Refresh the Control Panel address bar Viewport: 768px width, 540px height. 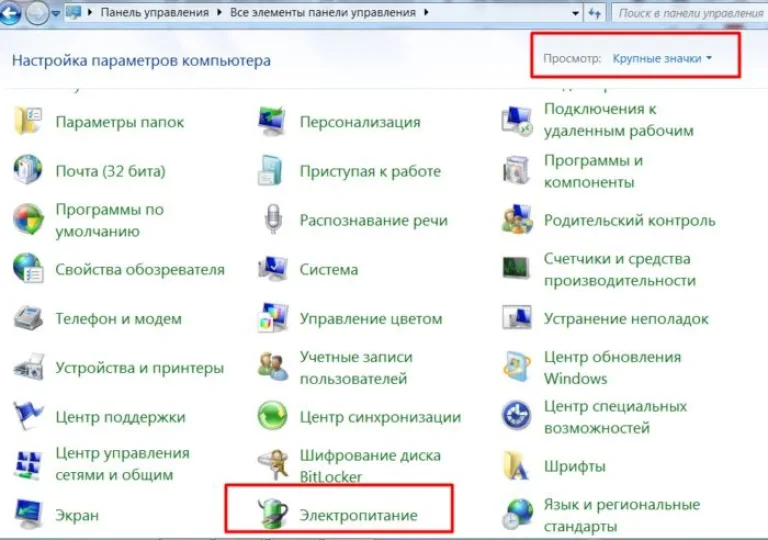point(595,13)
